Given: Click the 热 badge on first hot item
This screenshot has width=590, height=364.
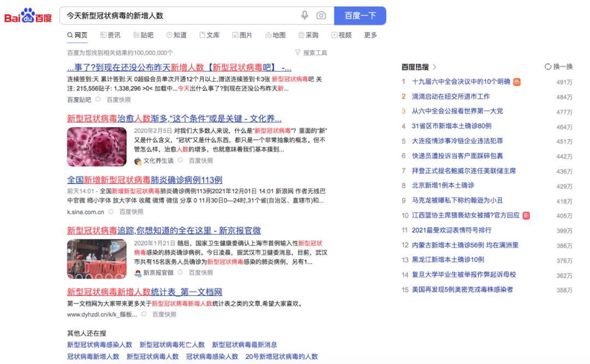Looking at the screenshot, I should pyautogui.click(x=517, y=82).
